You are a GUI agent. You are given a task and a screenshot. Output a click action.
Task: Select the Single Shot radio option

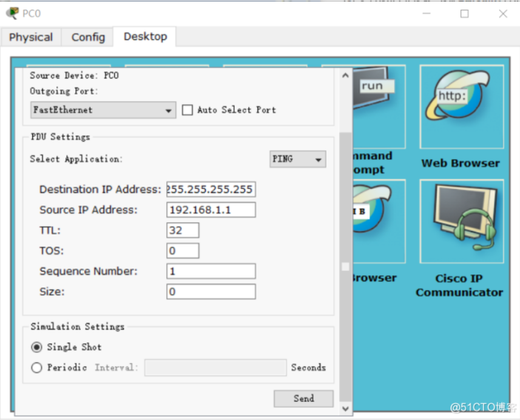click(x=36, y=347)
